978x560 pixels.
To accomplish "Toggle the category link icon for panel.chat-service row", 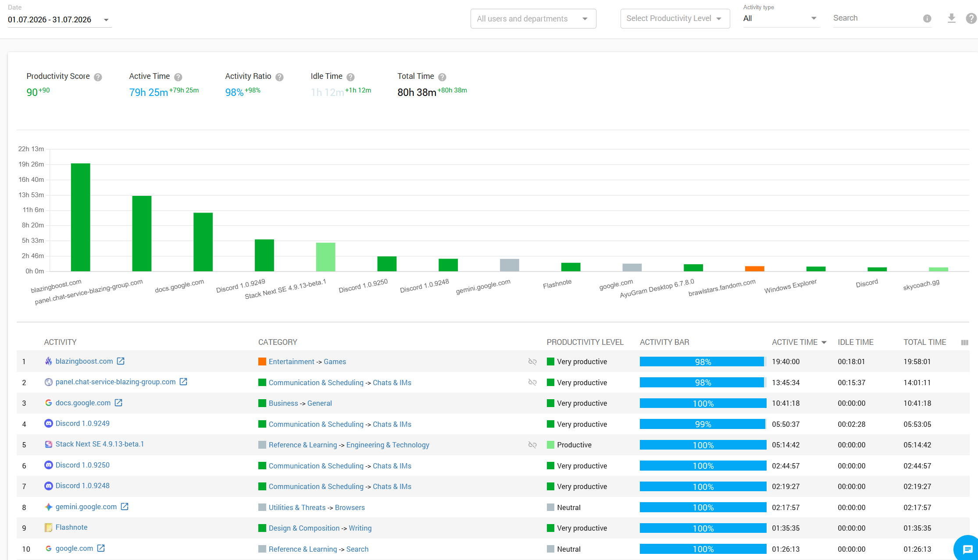I will [532, 383].
